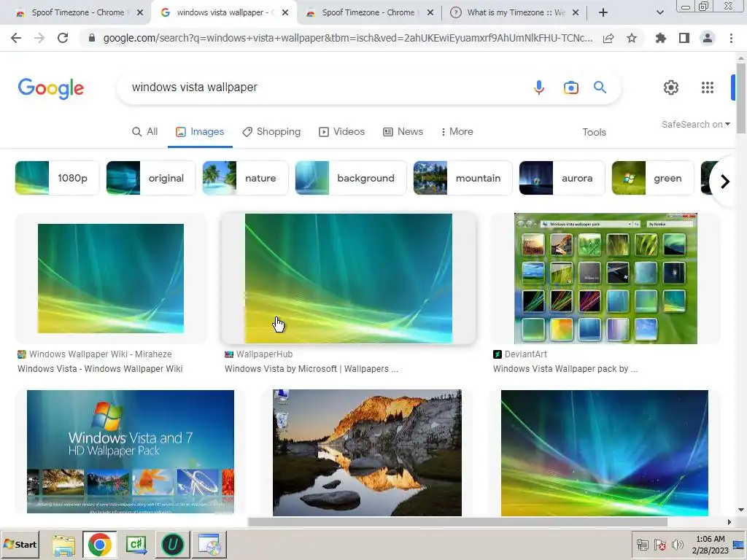Close the What is my Timezone tab
This screenshot has height=560, width=747.
(576, 12)
